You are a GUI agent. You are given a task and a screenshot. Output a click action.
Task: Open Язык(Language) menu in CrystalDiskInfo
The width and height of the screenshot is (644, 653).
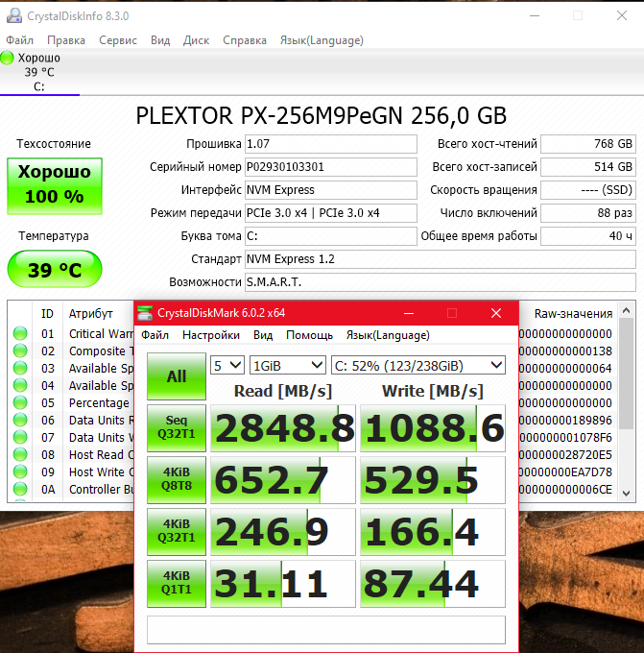click(322, 40)
